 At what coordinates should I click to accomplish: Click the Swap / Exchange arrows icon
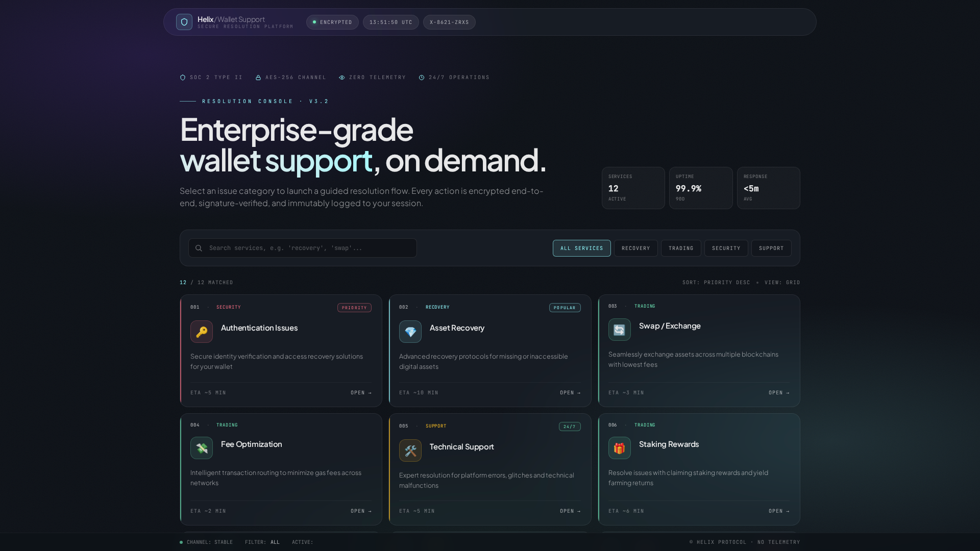pyautogui.click(x=620, y=330)
